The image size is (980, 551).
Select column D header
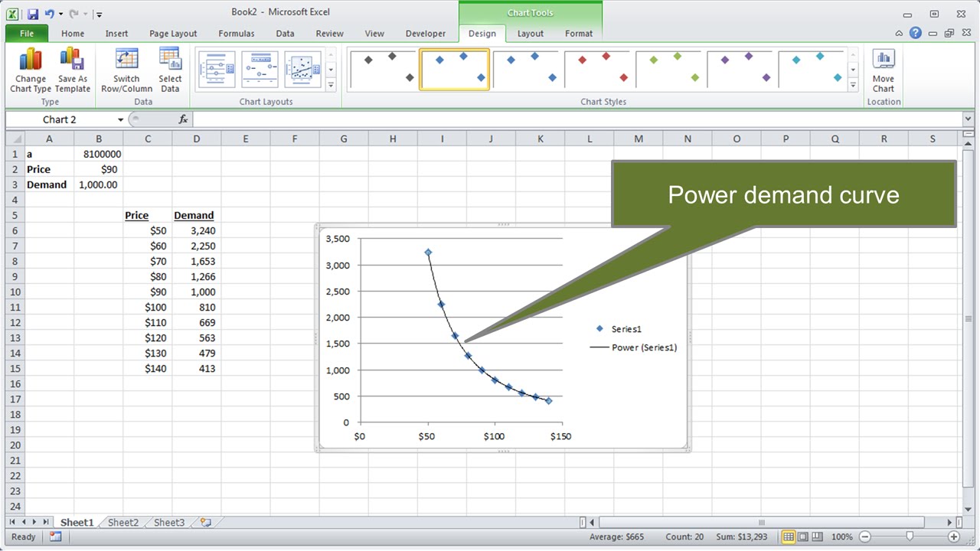pyautogui.click(x=197, y=139)
